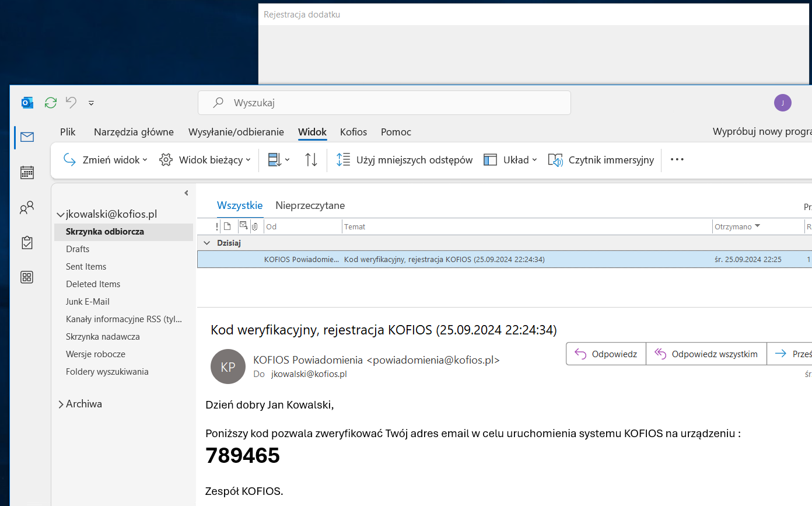Screen dimensions: 812x506
Task: Click recipient jkowalski@kofios.pl in header
Action: pyautogui.click(x=309, y=374)
